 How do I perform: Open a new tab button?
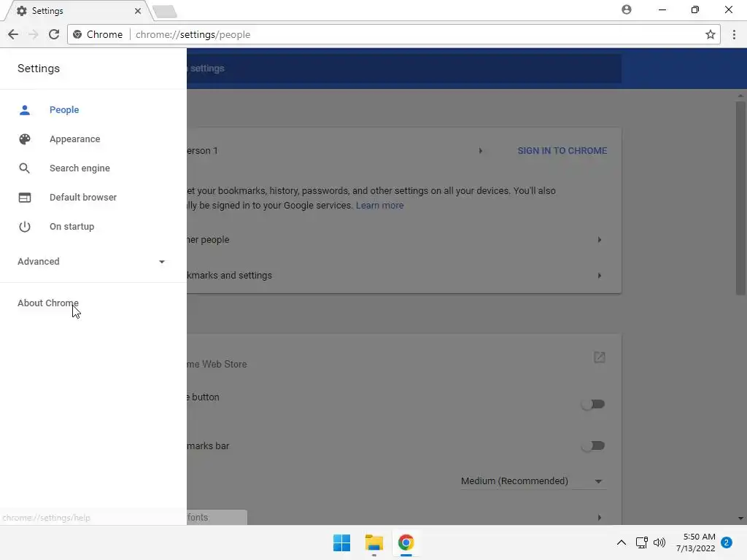coord(165,12)
